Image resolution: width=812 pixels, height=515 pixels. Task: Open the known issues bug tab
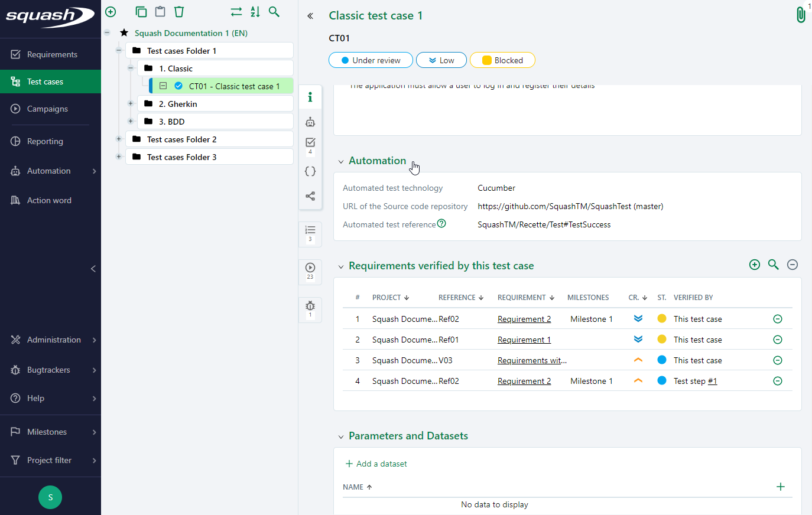[310, 307]
